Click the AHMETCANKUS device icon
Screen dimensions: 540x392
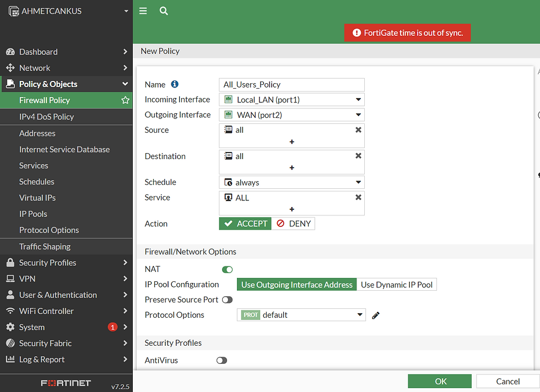click(14, 12)
